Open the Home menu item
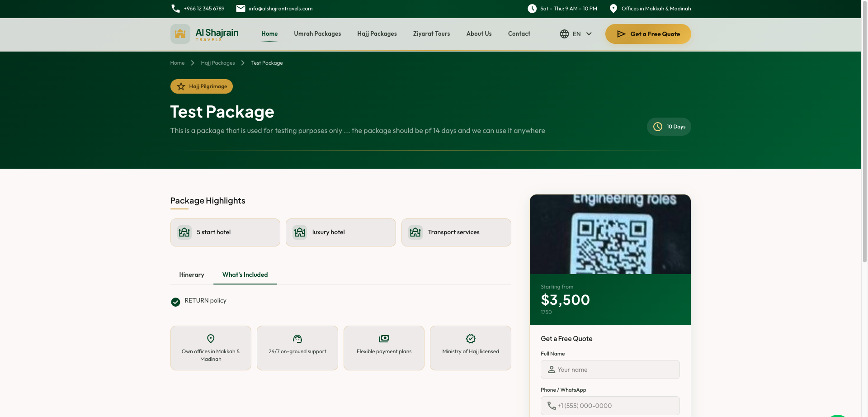 coord(269,34)
